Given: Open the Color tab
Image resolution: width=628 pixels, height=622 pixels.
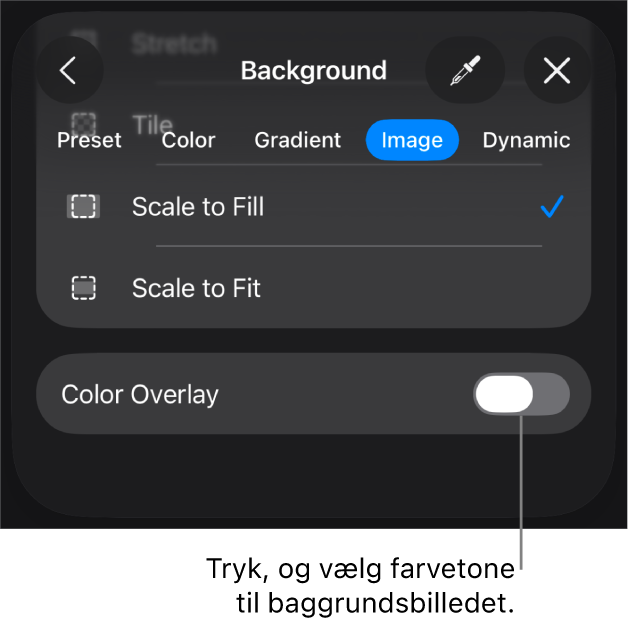Looking at the screenshot, I should (188, 140).
